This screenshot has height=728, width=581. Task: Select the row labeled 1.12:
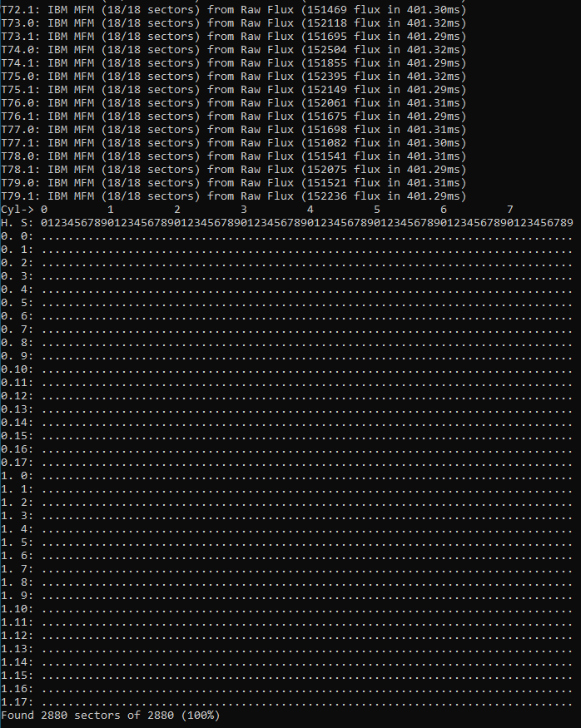pyautogui.click(x=17, y=636)
